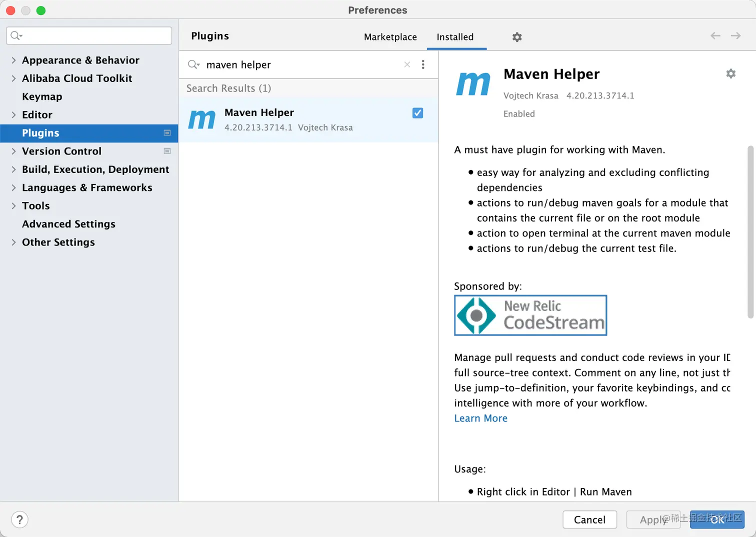Select Plugins in the settings tree
This screenshot has width=756, height=537.
click(89, 133)
